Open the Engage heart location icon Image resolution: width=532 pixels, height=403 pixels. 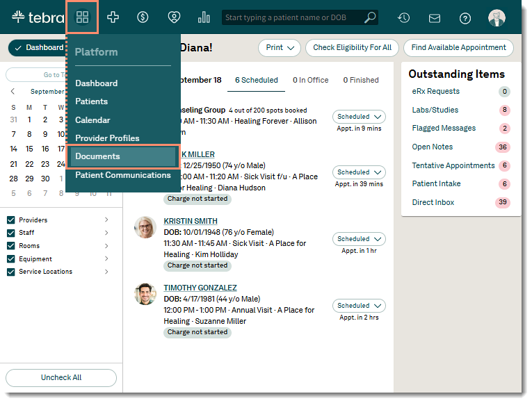(173, 17)
